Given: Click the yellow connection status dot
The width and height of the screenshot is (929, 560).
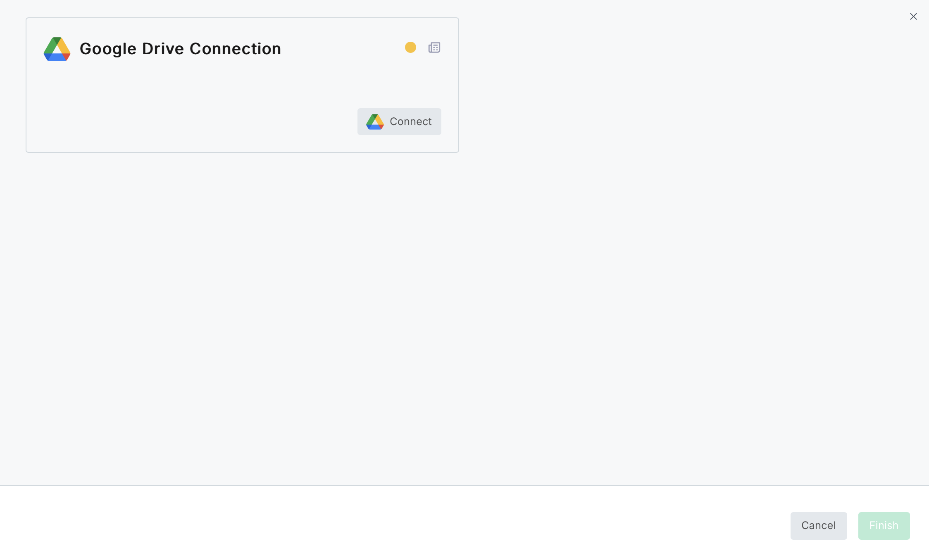Looking at the screenshot, I should click(410, 47).
